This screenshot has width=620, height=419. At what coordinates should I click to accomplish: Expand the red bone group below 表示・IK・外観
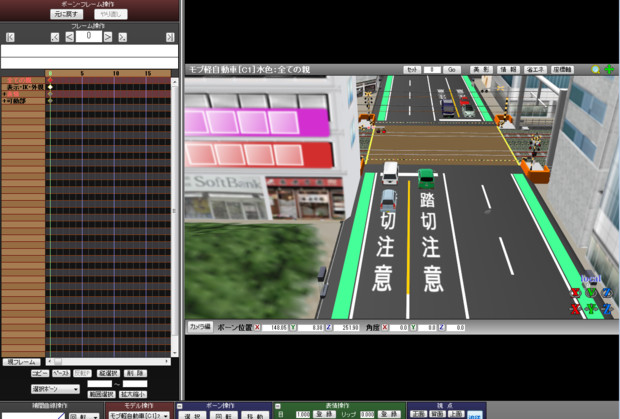click(x=5, y=94)
